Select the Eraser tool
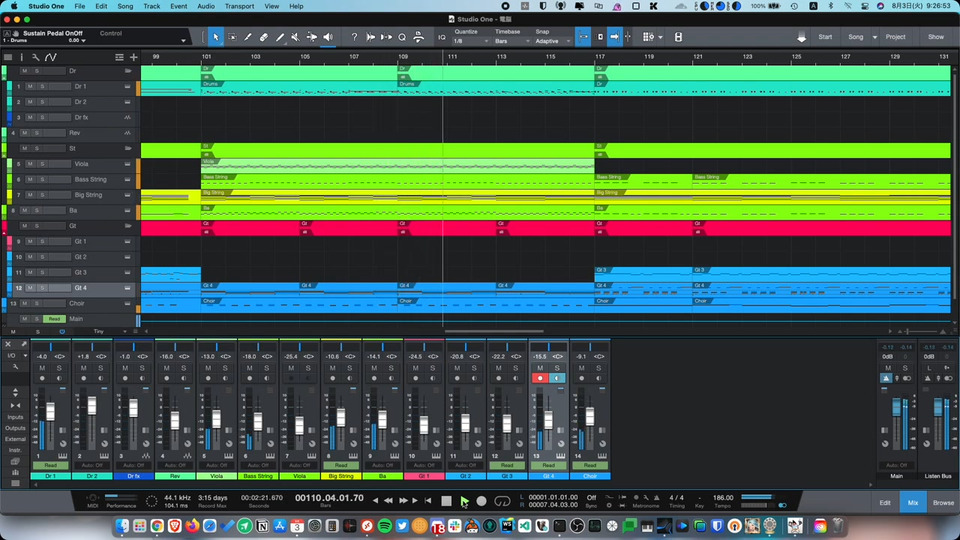Screen dimensions: 960x540 [x=264, y=37]
